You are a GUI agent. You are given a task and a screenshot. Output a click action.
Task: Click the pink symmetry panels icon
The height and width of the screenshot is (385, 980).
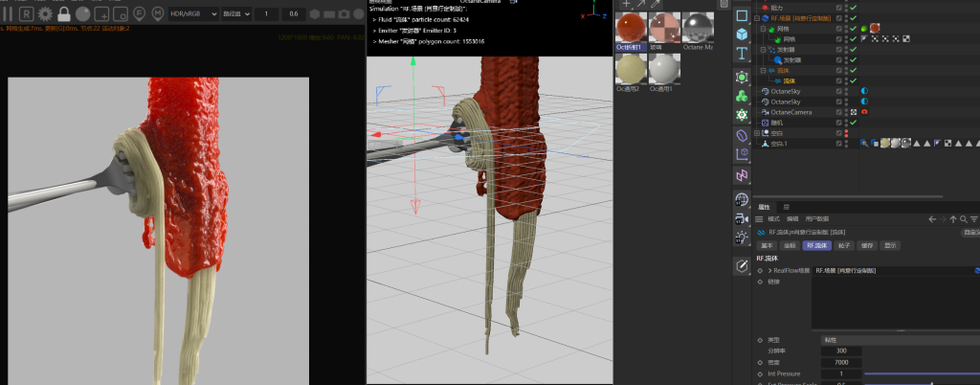pyautogui.click(x=742, y=175)
